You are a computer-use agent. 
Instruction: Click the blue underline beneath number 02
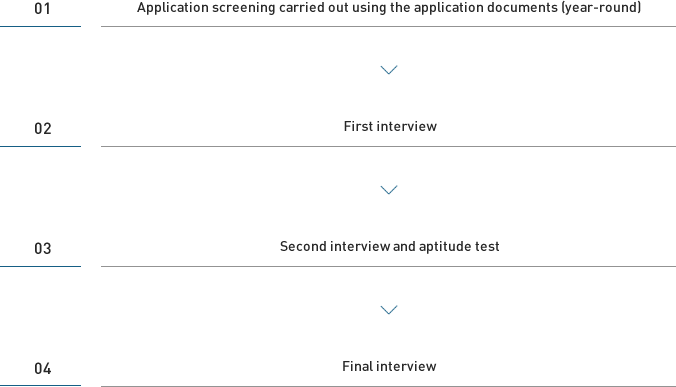coord(41,146)
